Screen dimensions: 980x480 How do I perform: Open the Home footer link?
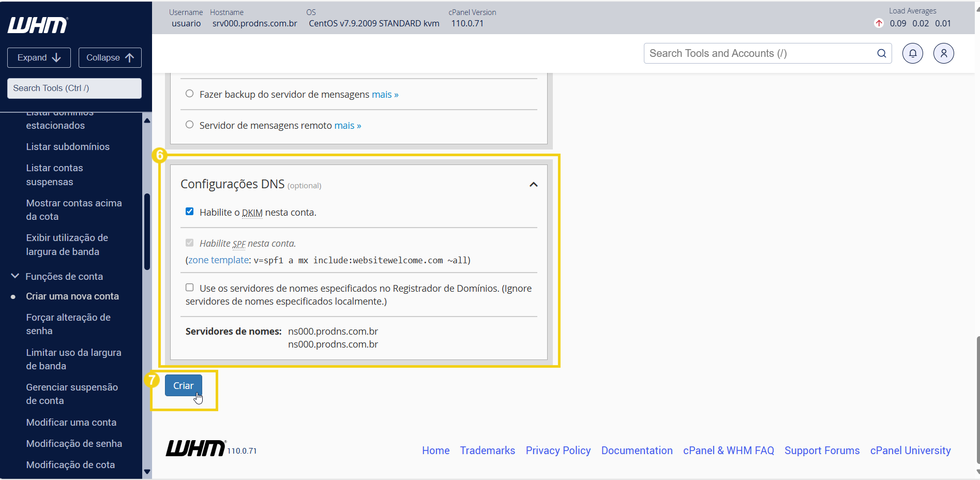[436, 451]
